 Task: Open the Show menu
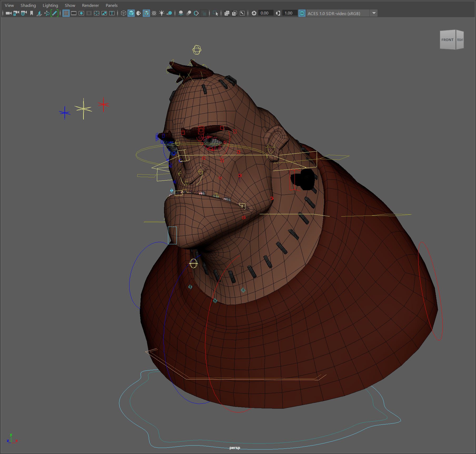coord(70,5)
